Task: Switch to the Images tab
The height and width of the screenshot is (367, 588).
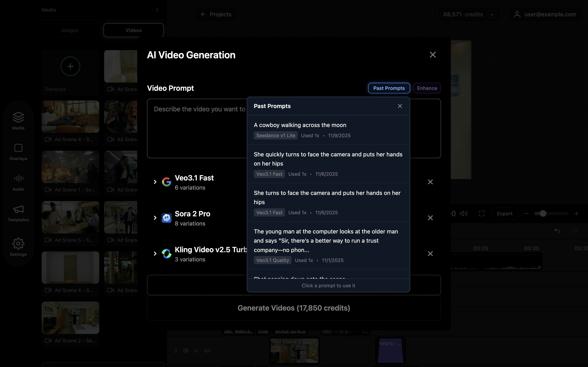Action: tap(70, 30)
